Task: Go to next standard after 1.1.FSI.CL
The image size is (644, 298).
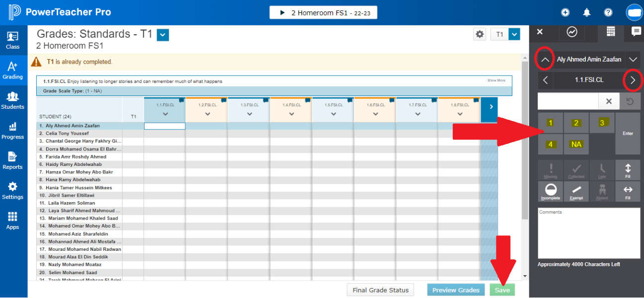Action: pos(633,80)
